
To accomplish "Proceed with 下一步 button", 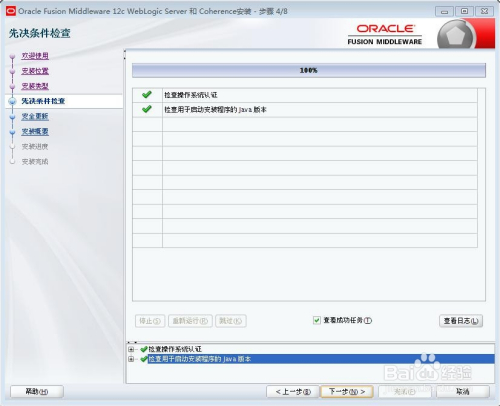I will coord(347,392).
